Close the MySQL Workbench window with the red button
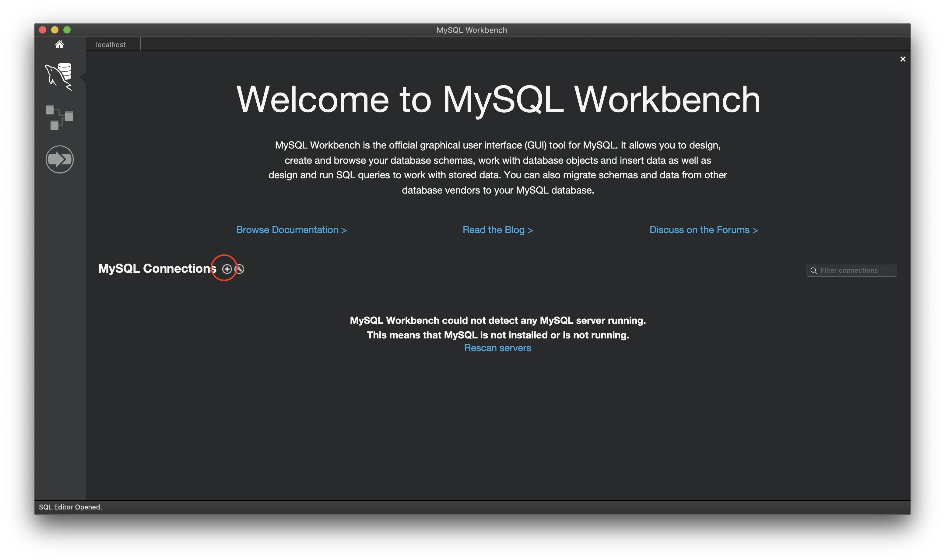Viewport: 945px width, 560px height. [x=43, y=30]
